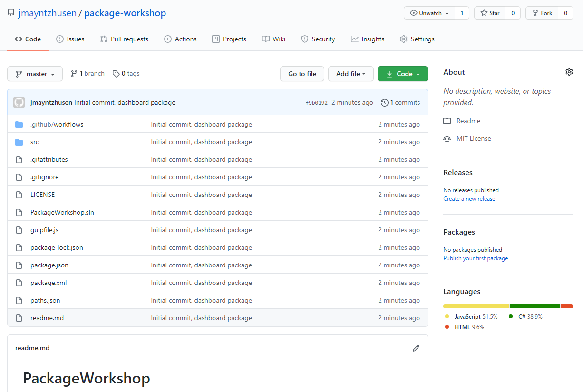
Task: Click the tag icon beside 0 tags
Action: (x=116, y=74)
